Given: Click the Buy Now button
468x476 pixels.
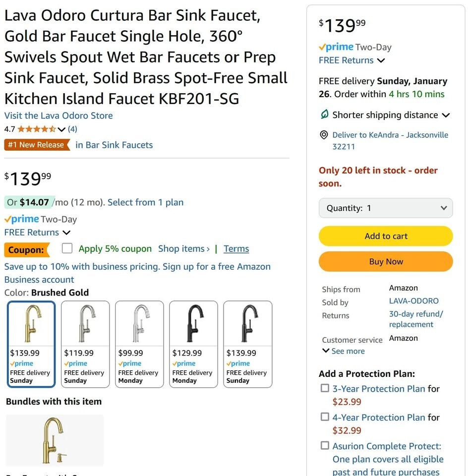Looking at the screenshot, I should (x=386, y=262).
